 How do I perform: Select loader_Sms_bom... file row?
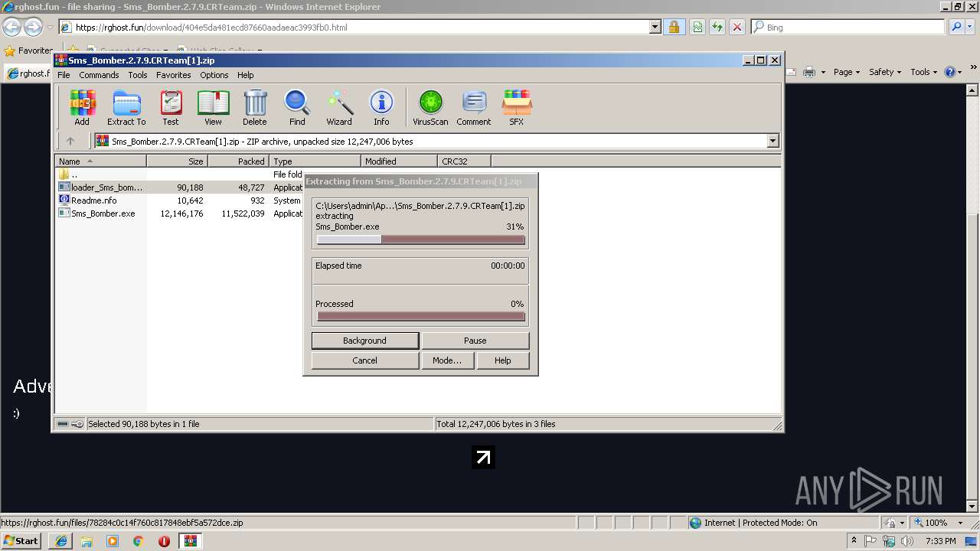[180, 187]
